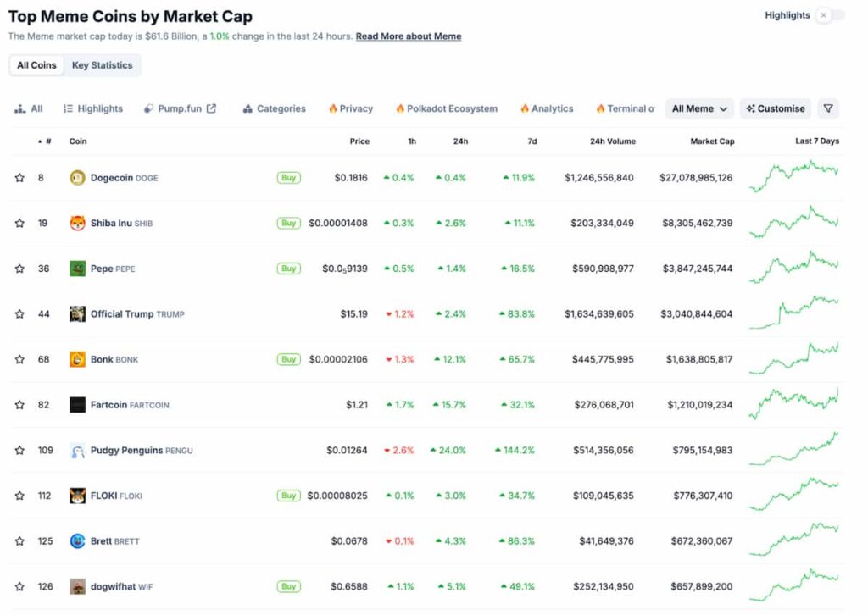Star Brett as a favorite

pyautogui.click(x=20, y=541)
